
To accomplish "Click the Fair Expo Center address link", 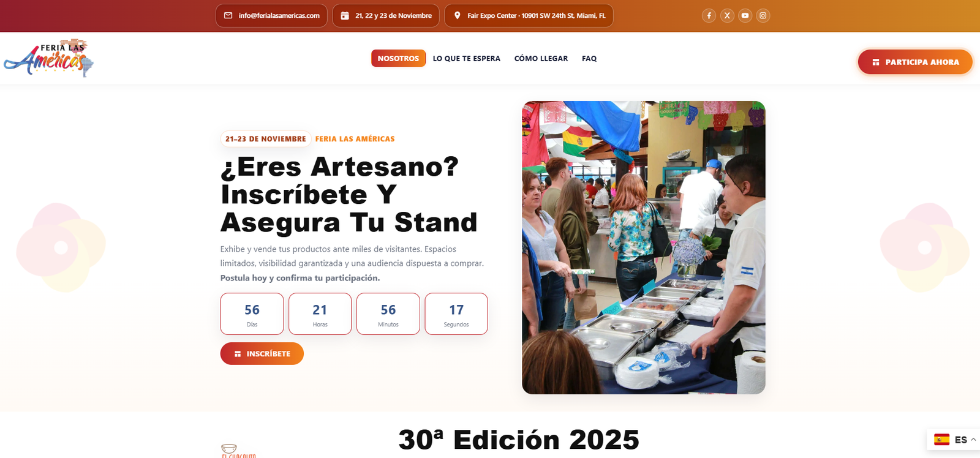I will (x=529, y=16).
